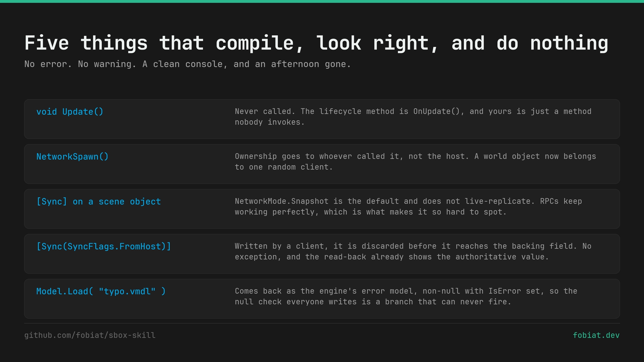
Task: Select the Model.Load typo.vmdl label
Action: point(101,291)
